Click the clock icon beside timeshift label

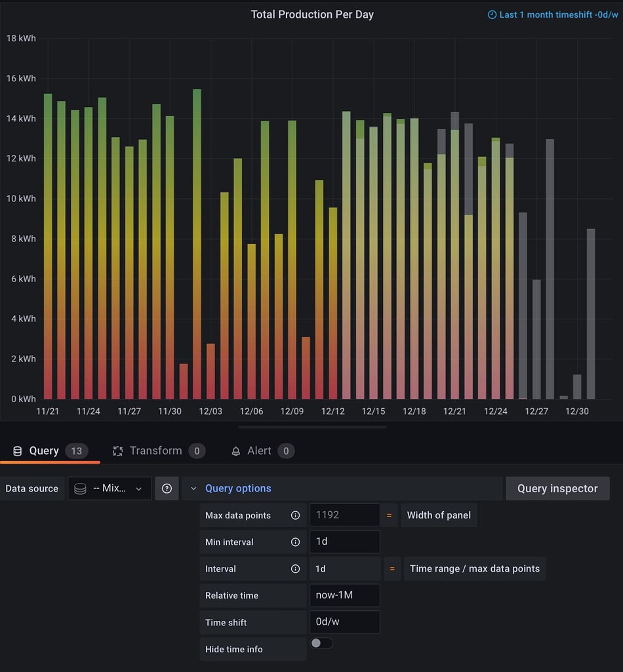pos(491,14)
